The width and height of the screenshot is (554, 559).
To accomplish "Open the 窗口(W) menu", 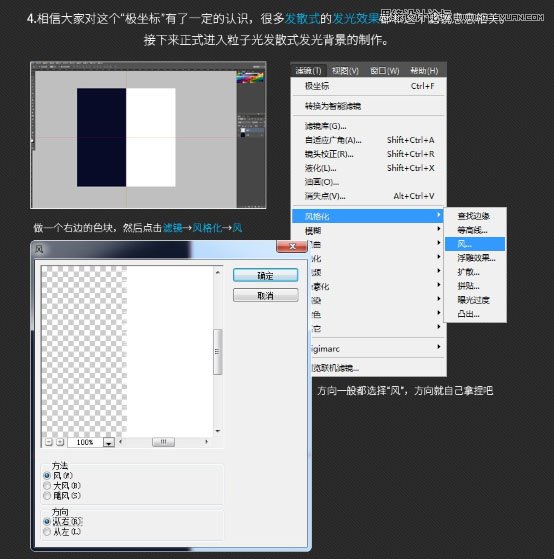I will (384, 71).
